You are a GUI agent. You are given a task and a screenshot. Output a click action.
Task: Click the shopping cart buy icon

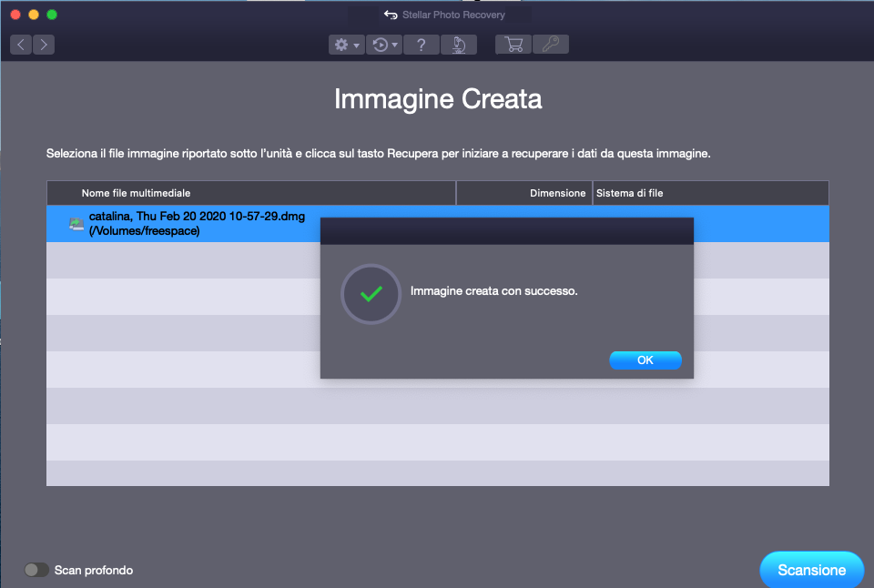(513, 45)
